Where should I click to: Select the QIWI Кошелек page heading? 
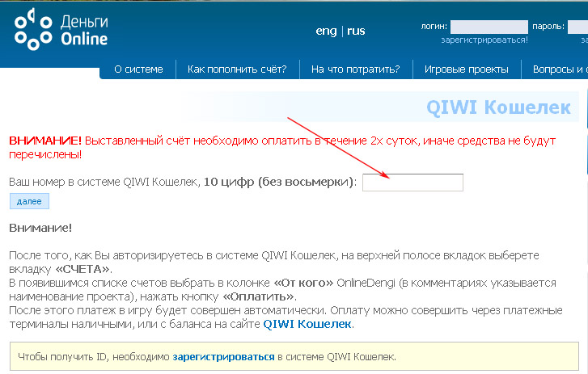pyautogui.click(x=498, y=107)
